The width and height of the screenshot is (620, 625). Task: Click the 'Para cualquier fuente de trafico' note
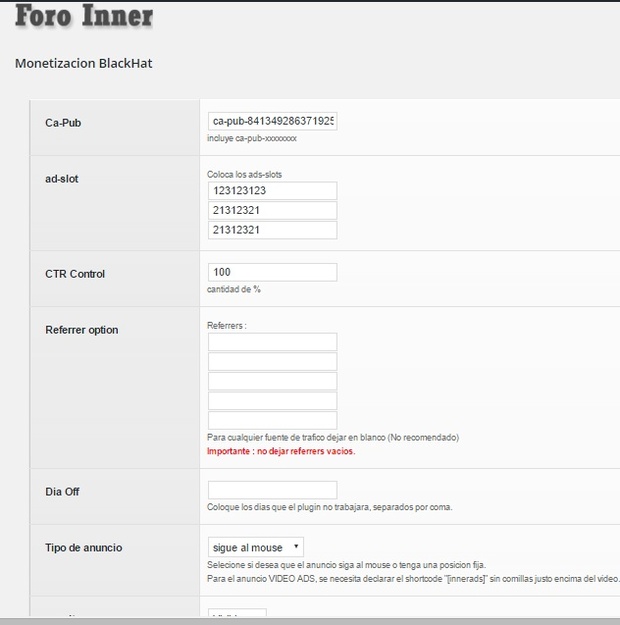pos(333,437)
